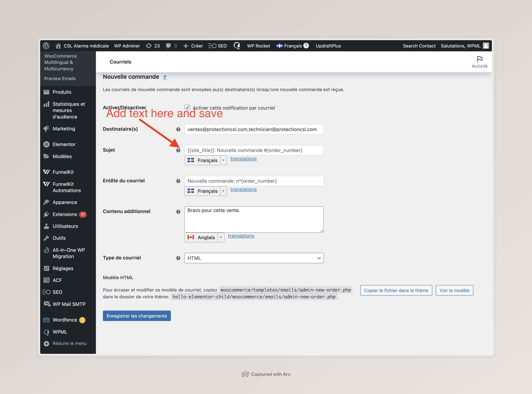Click Enregistrer les changements button
Viewport: 532px width, 394px height.
pos(137,316)
